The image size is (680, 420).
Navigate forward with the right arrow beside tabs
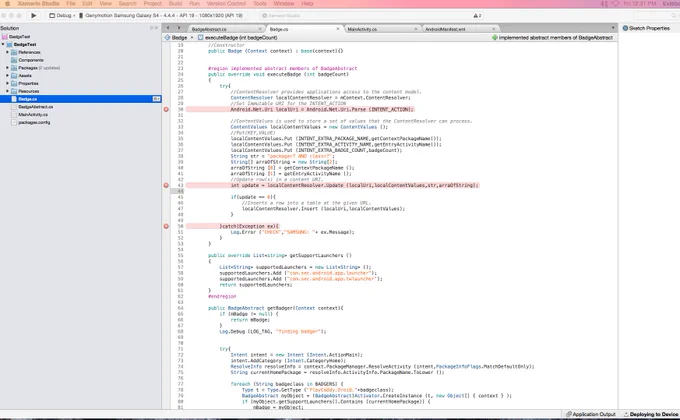pos(179,28)
